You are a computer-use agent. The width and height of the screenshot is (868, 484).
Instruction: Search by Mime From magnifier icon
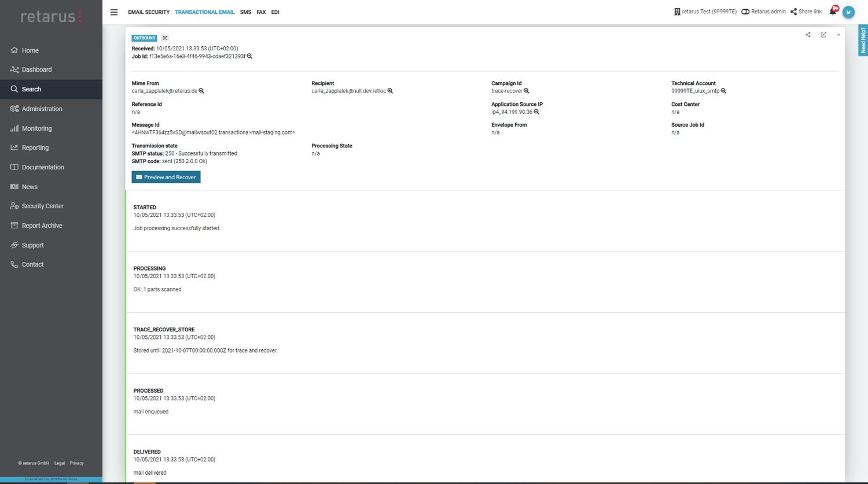201,91
